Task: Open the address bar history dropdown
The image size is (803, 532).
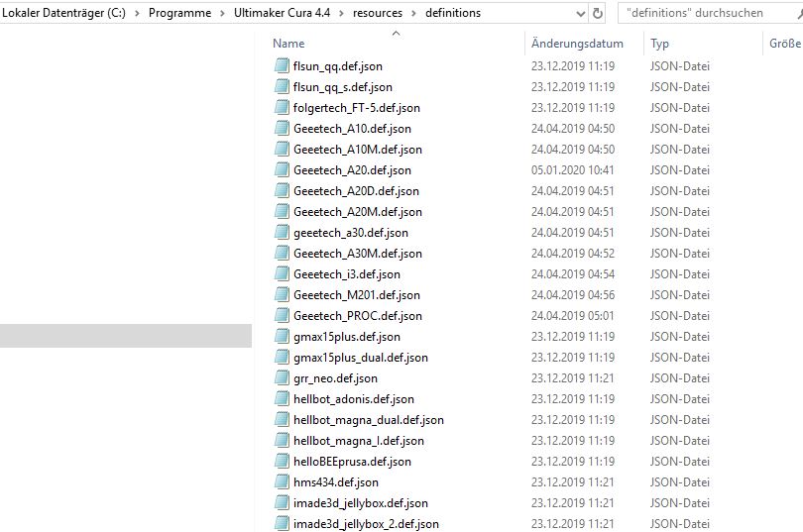Action: [581, 13]
